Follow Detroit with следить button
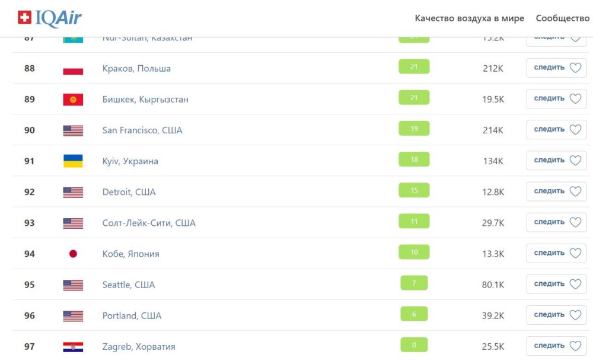The width and height of the screenshot is (593, 364). pyautogui.click(x=556, y=191)
